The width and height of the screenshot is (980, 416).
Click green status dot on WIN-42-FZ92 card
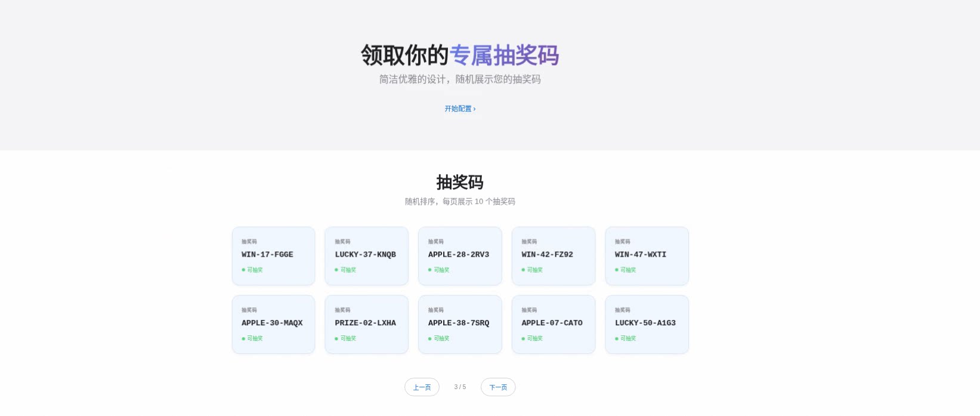[523, 270]
